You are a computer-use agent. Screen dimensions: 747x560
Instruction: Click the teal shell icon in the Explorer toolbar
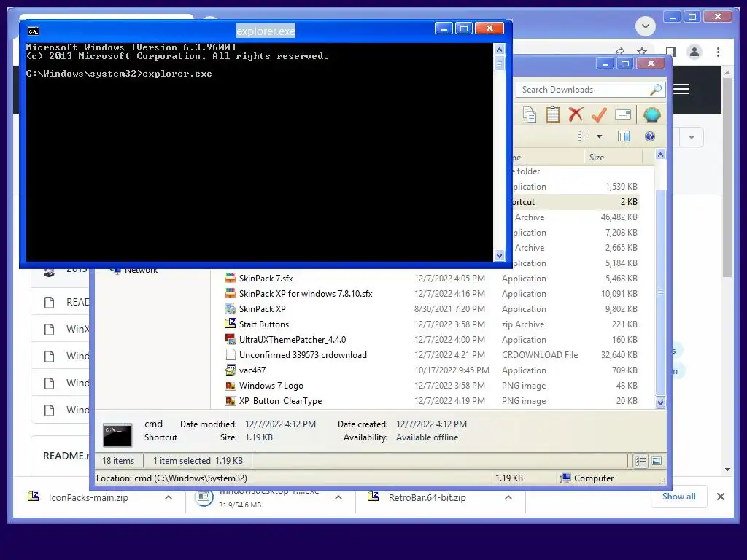(x=651, y=114)
